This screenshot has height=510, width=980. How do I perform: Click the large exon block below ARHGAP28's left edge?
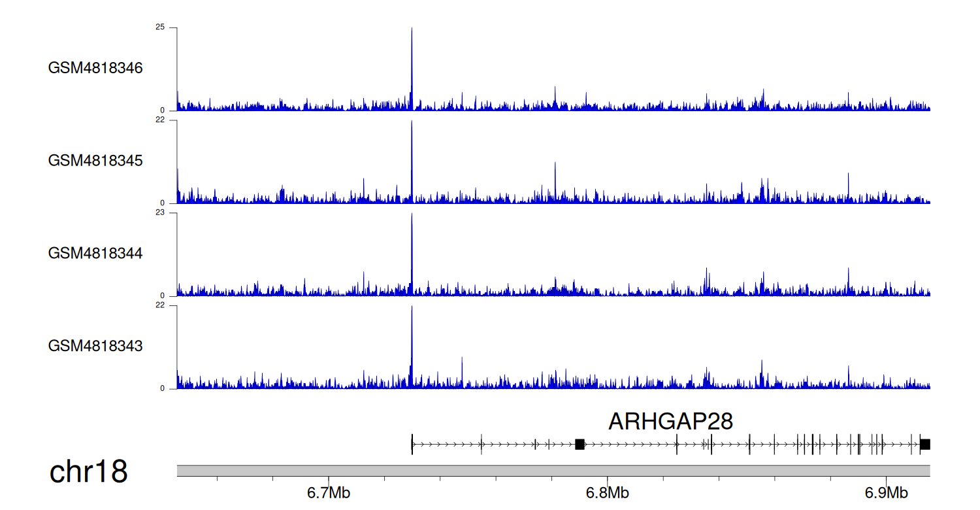pos(580,445)
